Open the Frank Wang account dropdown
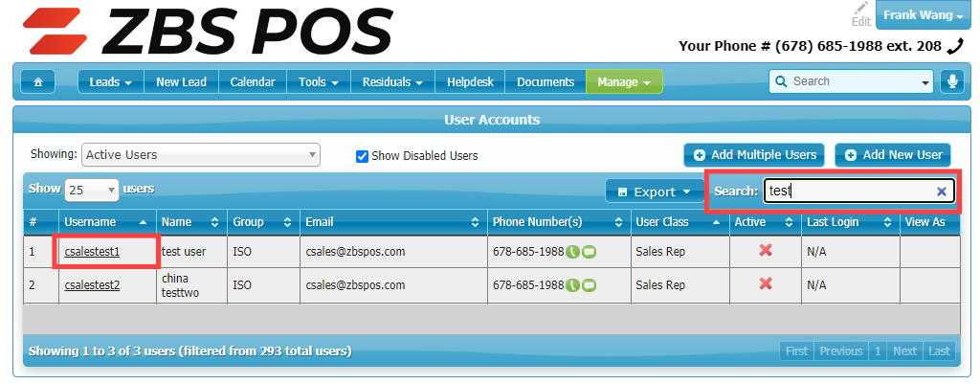This screenshot has height=384, width=980. point(923,15)
